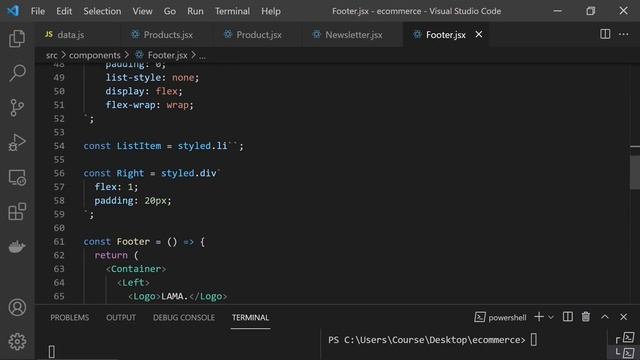
Task: Select the second terminal in split list
Action: (x=625, y=353)
